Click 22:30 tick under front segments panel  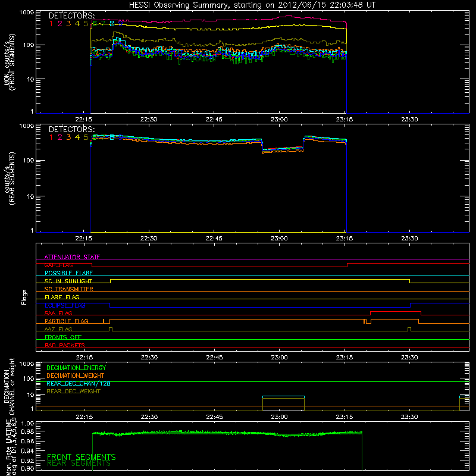click(149, 120)
